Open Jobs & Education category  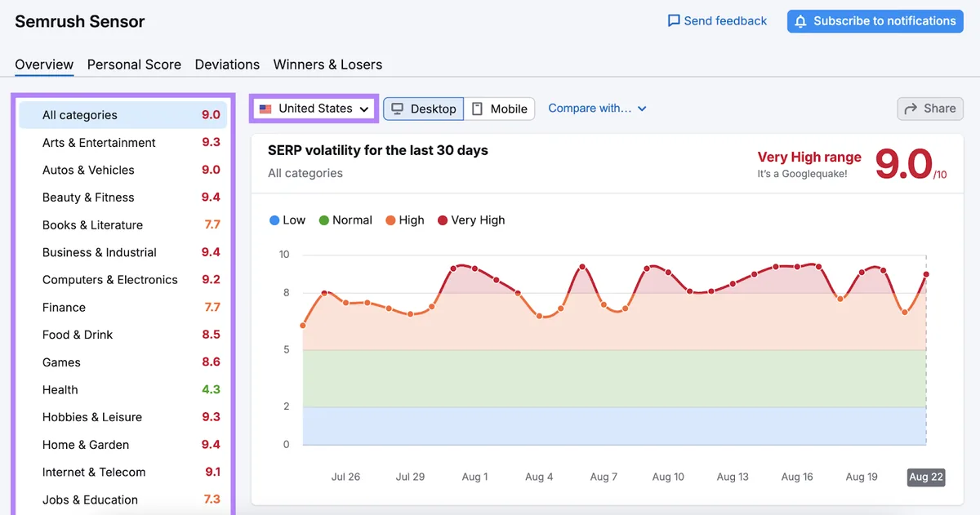[122, 499]
